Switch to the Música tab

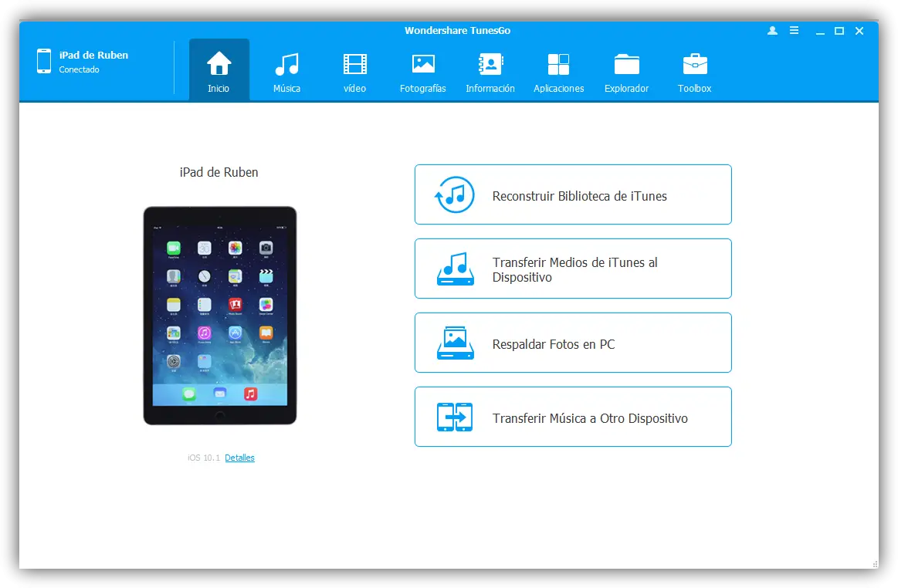tap(287, 72)
